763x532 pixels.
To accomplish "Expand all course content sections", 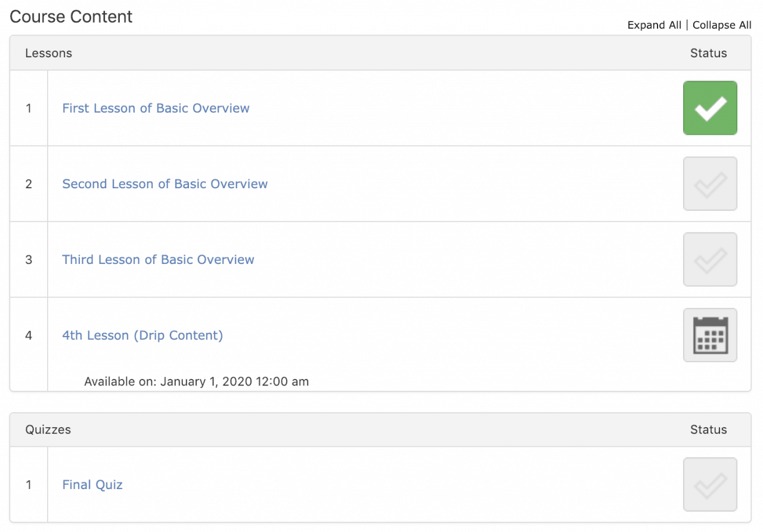I will tap(654, 25).
